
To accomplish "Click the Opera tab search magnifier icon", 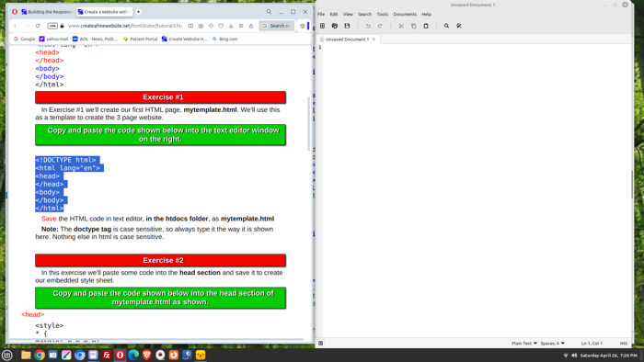I will point(269,12).
